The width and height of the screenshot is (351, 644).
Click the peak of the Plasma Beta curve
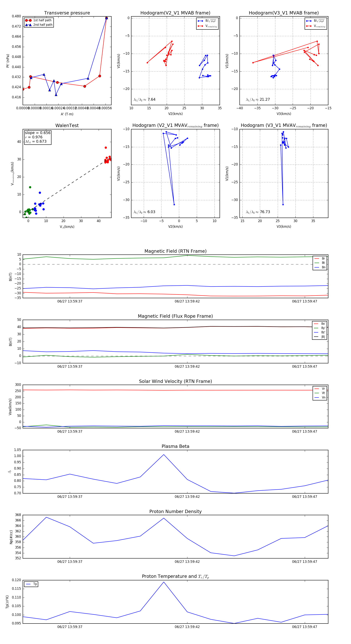point(164,455)
